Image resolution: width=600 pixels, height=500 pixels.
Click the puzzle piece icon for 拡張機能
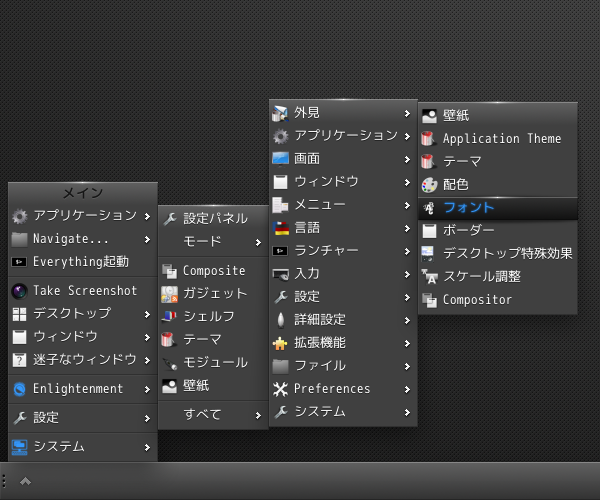point(280,343)
